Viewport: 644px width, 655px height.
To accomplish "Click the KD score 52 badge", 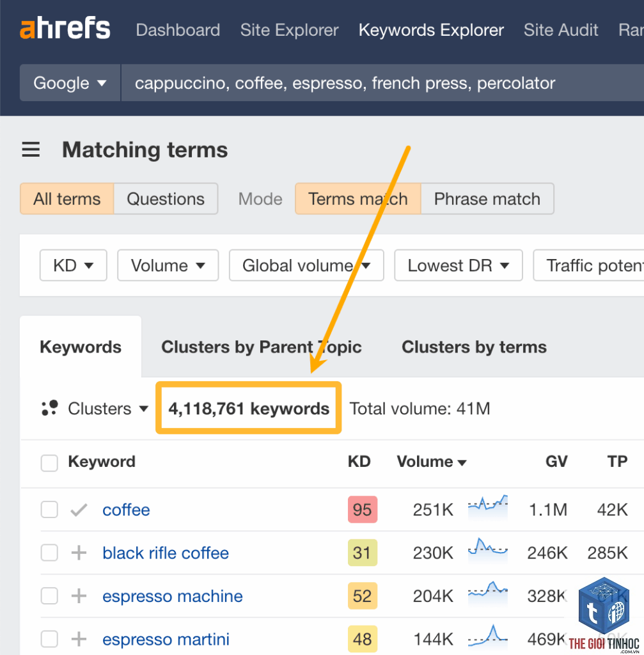I will [x=363, y=596].
